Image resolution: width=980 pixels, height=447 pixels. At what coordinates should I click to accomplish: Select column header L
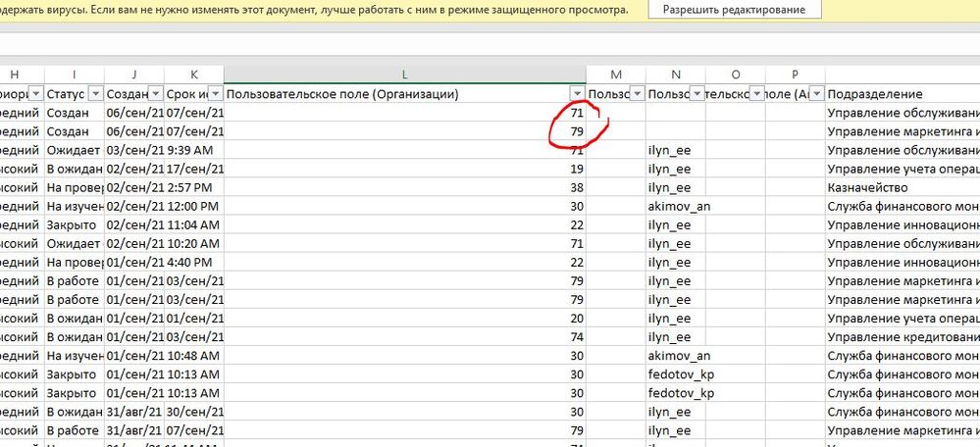[x=404, y=74]
